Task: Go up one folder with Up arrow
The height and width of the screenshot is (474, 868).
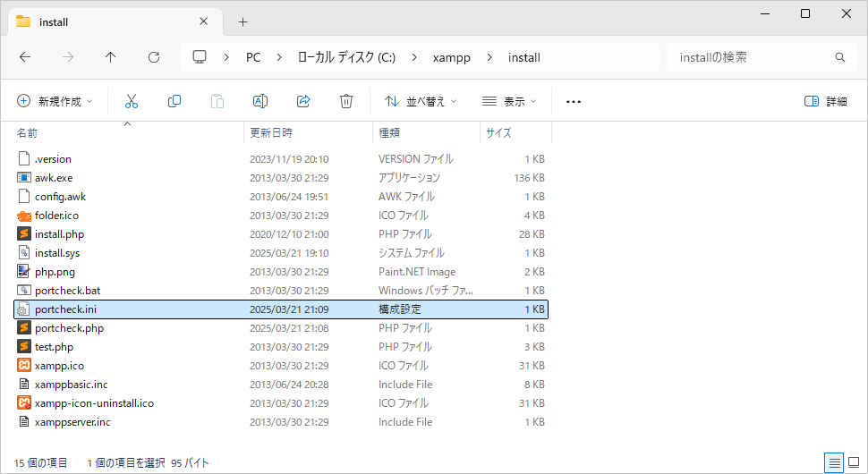Action: pyautogui.click(x=110, y=57)
